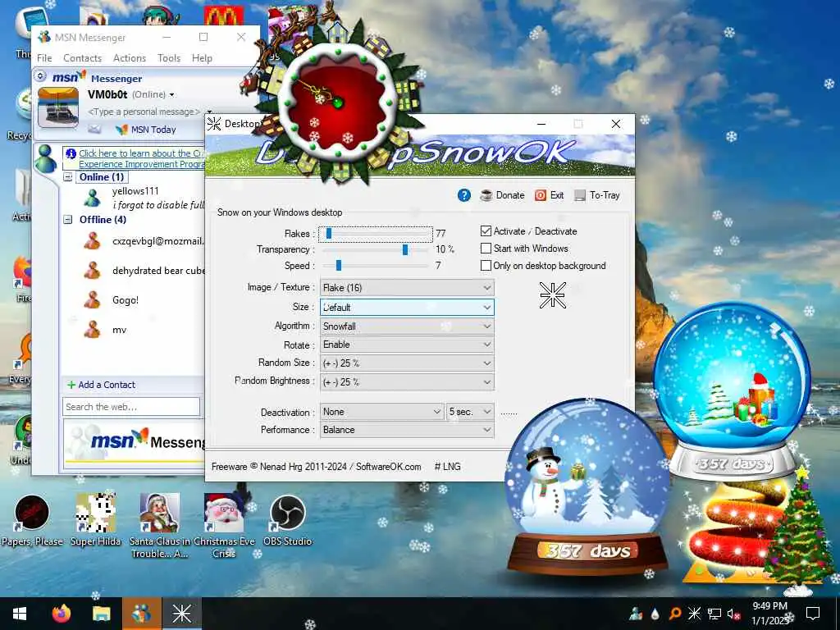The height and width of the screenshot is (630, 840).
Task: Open the Size dropdown showing Default
Action: point(407,307)
